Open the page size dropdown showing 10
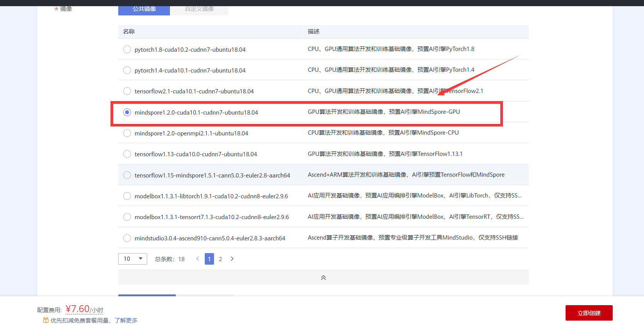Viewport: 644px width, 326px height. coord(133,259)
